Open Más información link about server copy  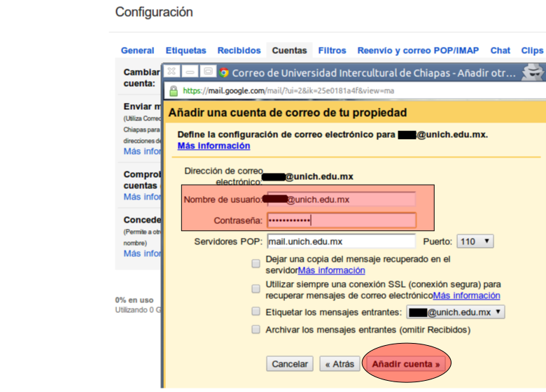click(x=332, y=270)
